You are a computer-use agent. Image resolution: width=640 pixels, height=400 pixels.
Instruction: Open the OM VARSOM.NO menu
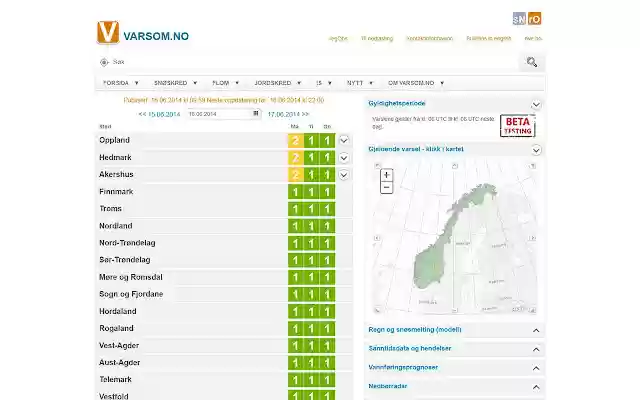click(x=416, y=83)
